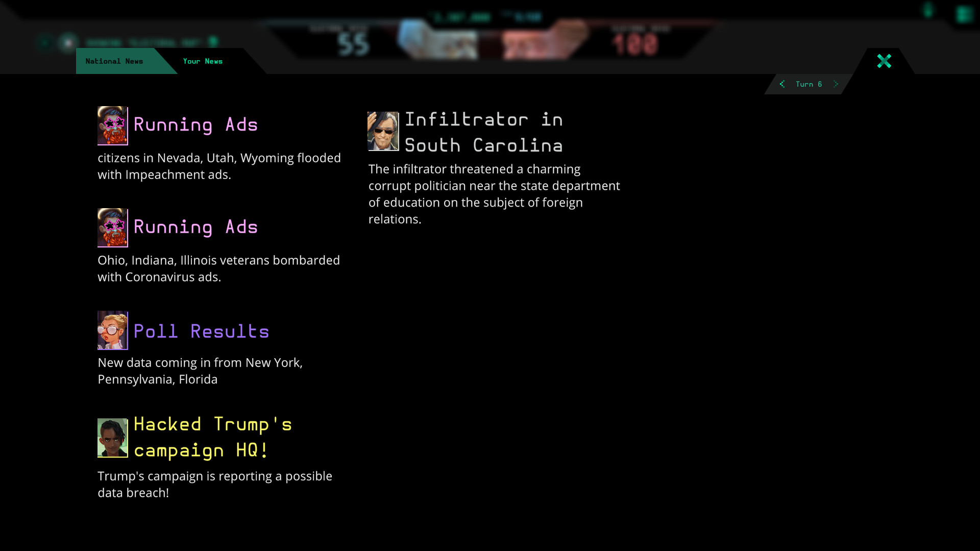The width and height of the screenshot is (980, 551).
Task: Go to next turn arrow
Action: [x=836, y=84]
